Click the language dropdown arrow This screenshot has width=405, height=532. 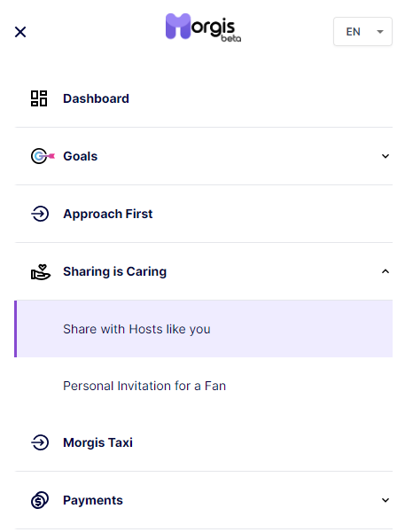380,32
